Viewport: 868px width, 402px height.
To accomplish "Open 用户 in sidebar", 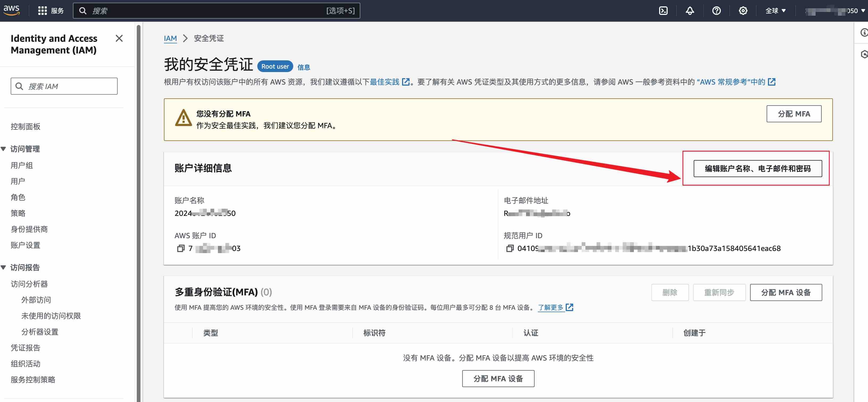I will (x=18, y=182).
